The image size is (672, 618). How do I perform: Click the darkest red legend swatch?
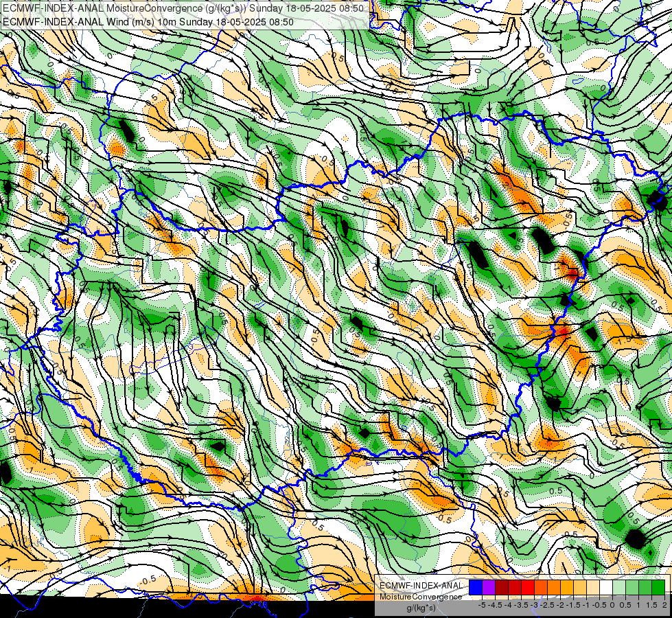[502, 588]
